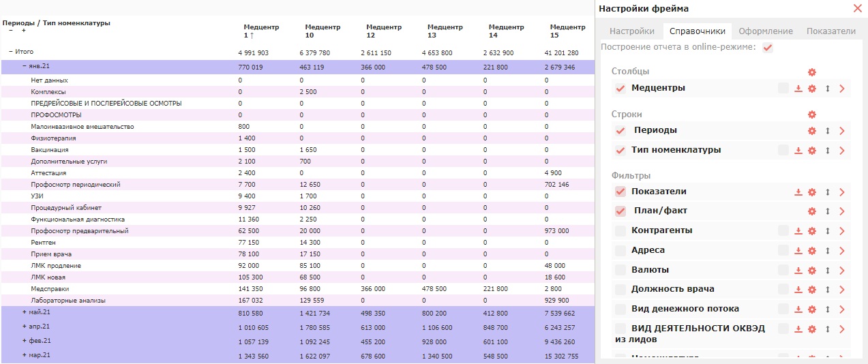Expand the май.21 period row
This screenshot has height=364, width=868.
tap(25, 312)
